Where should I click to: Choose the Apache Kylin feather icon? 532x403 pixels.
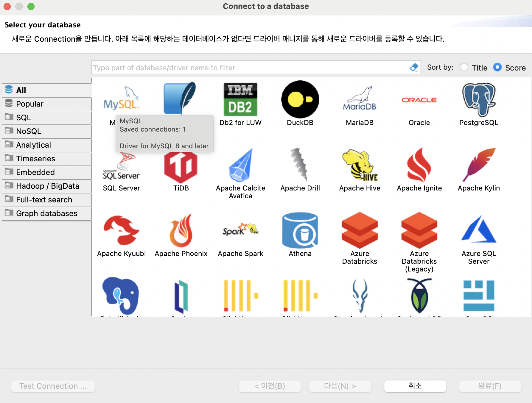(x=479, y=165)
